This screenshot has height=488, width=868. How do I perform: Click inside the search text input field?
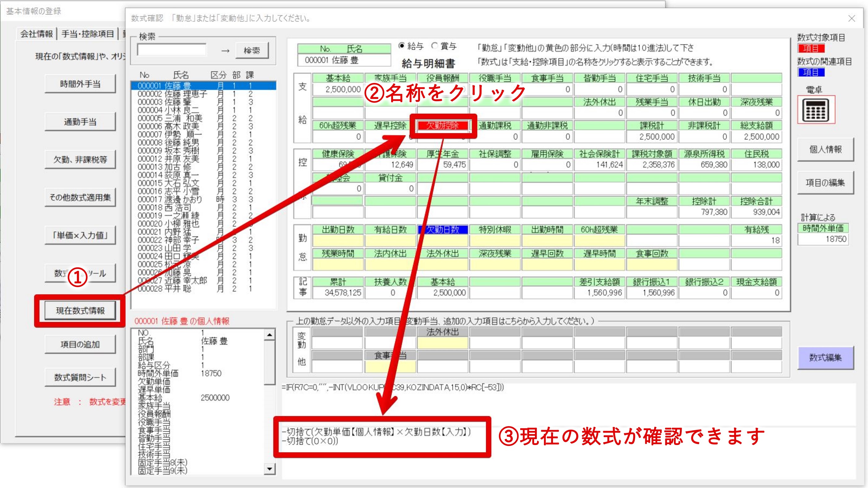[x=171, y=50]
